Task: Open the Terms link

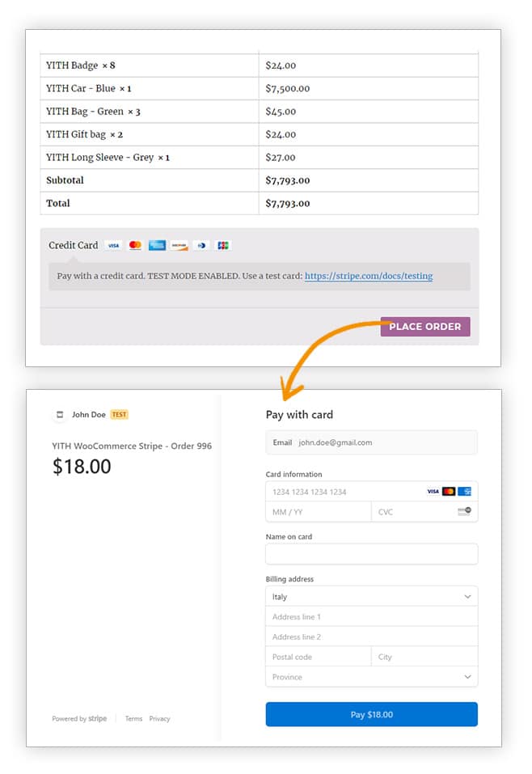Action: tap(133, 719)
